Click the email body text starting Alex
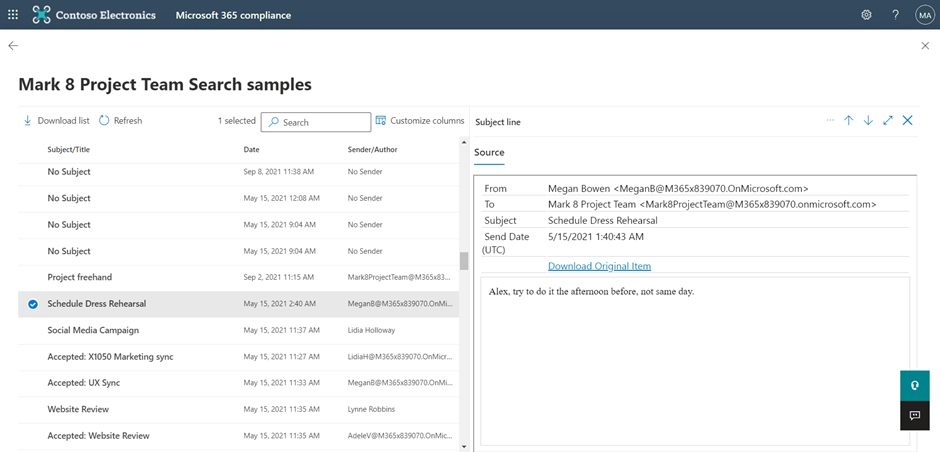Screen dimensions: 940x452 [x=591, y=292]
